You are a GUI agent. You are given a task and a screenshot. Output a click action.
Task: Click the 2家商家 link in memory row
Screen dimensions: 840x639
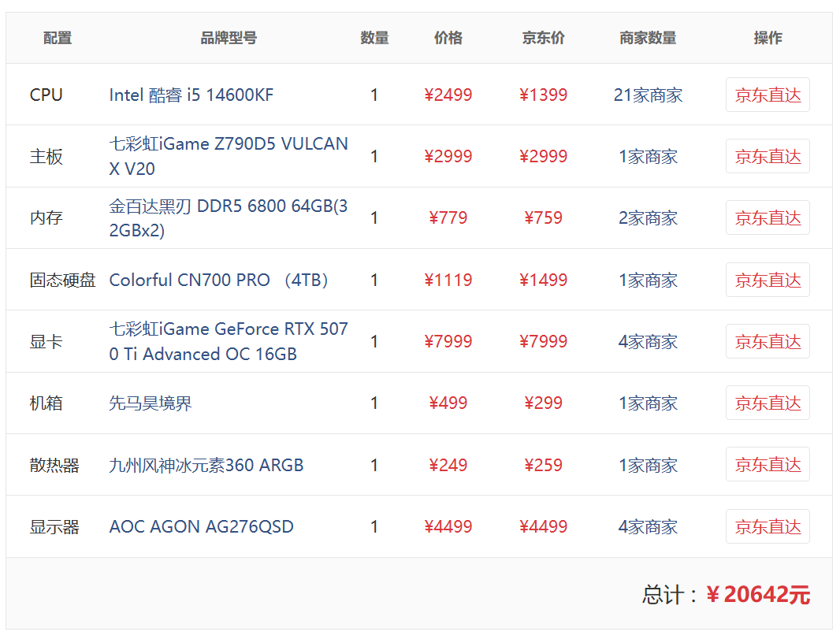coord(648,218)
